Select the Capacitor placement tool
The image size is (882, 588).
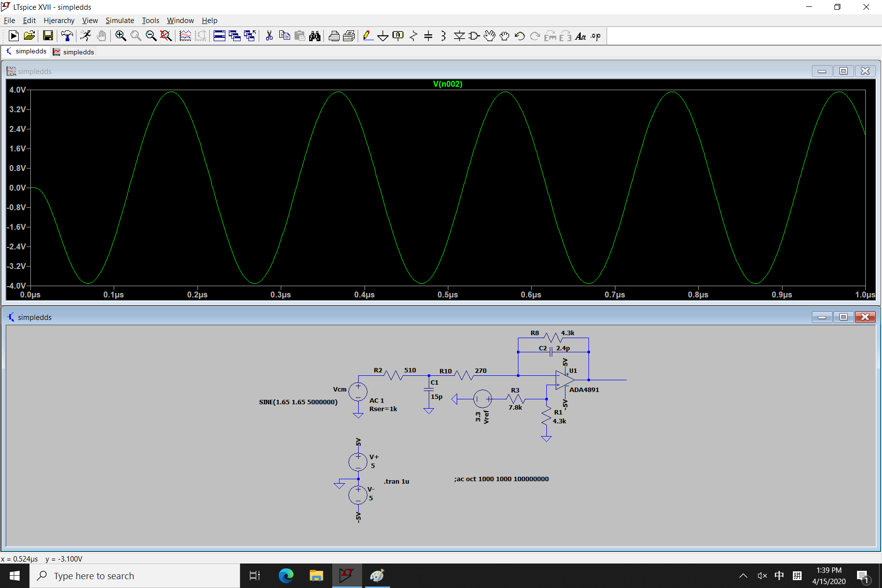click(428, 36)
